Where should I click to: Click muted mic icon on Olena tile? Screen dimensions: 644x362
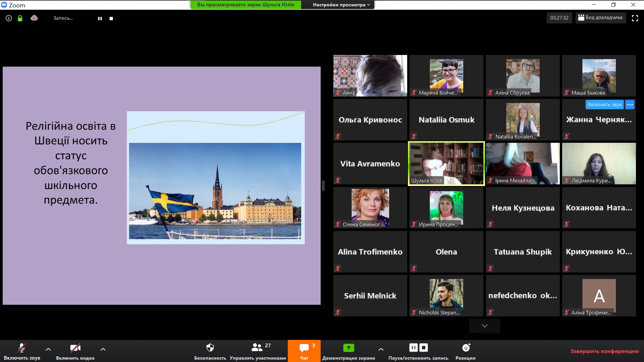(414, 268)
